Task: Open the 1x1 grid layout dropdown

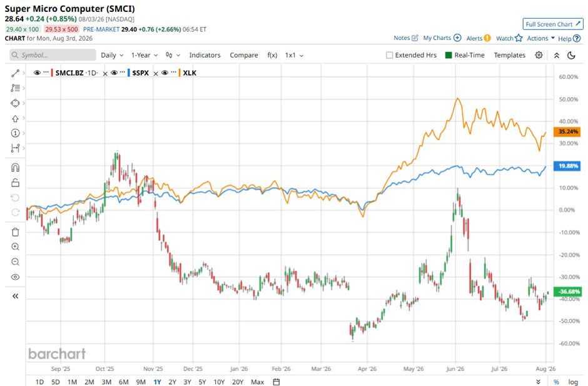Action: point(294,55)
